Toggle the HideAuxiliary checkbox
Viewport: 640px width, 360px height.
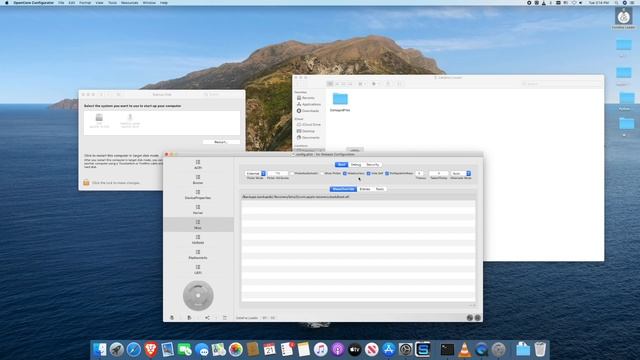pyautogui.click(x=345, y=173)
